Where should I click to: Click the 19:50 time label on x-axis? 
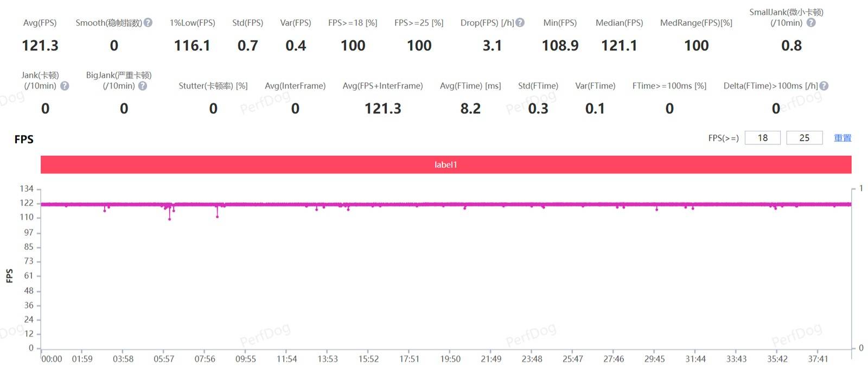tap(450, 359)
